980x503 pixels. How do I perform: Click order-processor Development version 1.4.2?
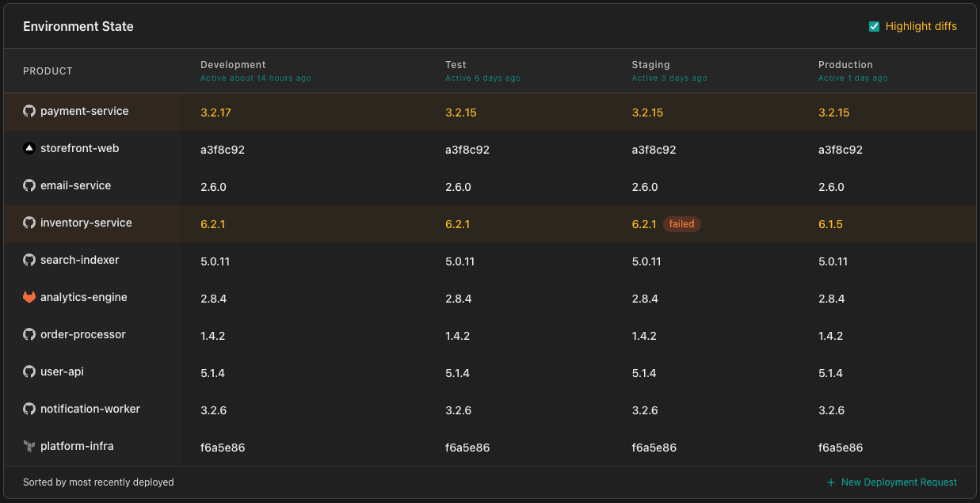(213, 336)
